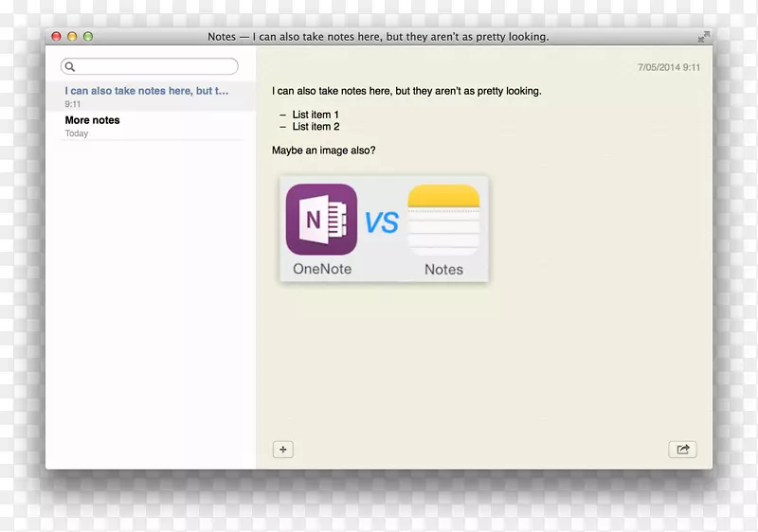Zoom the Notes window with green button
The image size is (758, 532).
[x=88, y=37]
